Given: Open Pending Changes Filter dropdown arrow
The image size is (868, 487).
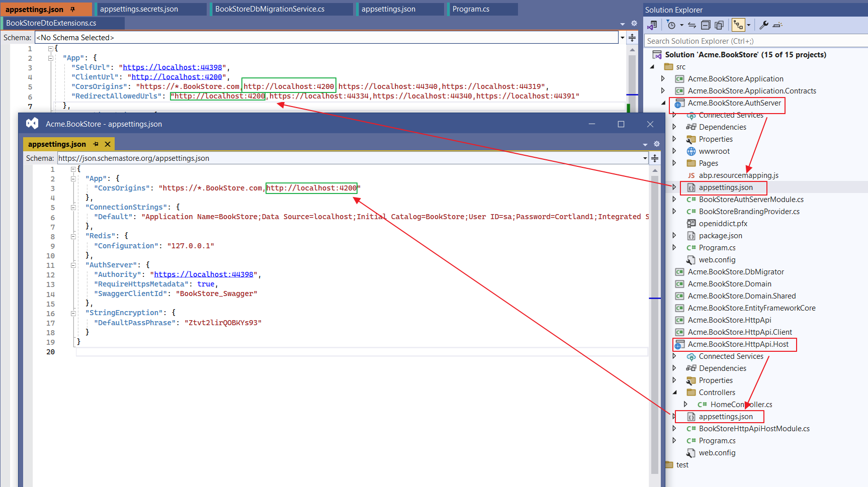Looking at the screenshot, I should (x=681, y=25).
